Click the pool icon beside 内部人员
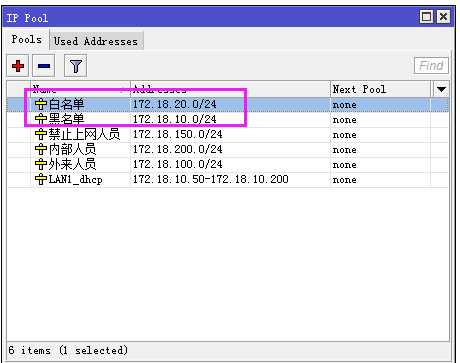 click(41, 149)
